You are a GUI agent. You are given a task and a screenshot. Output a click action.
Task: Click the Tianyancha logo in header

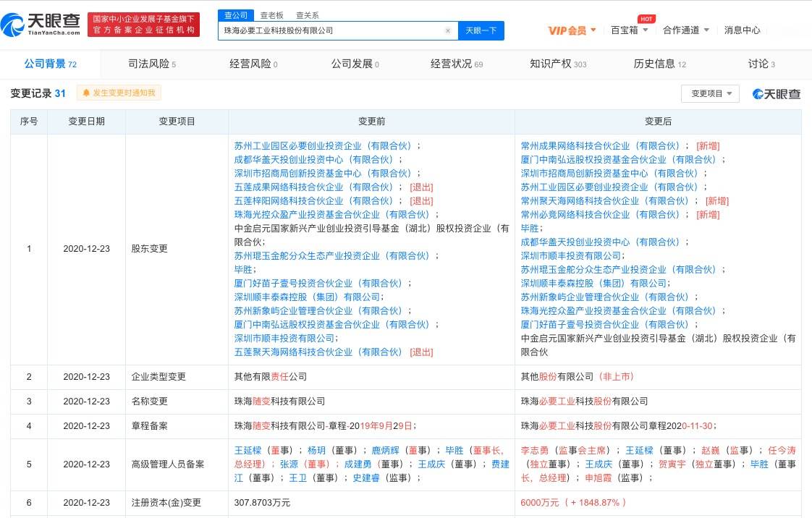coord(41,25)
